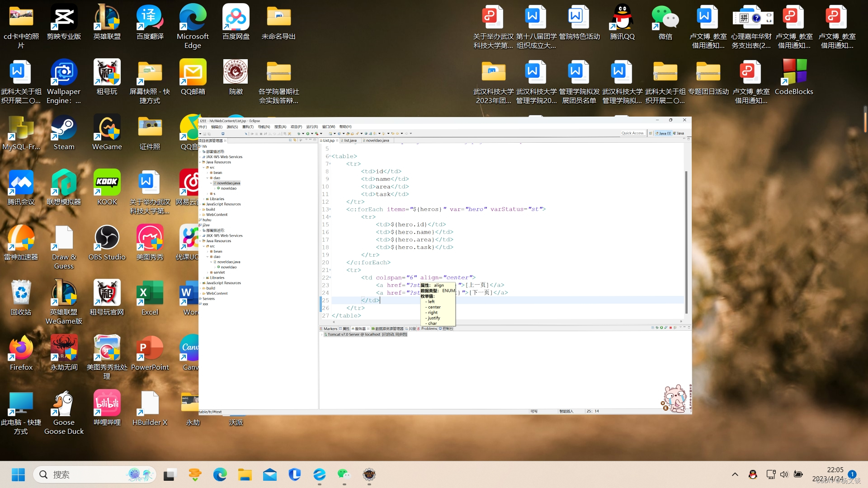The image size is (868, 488).
Task: Select the Java EE perspective button
Action: point(663,133)
